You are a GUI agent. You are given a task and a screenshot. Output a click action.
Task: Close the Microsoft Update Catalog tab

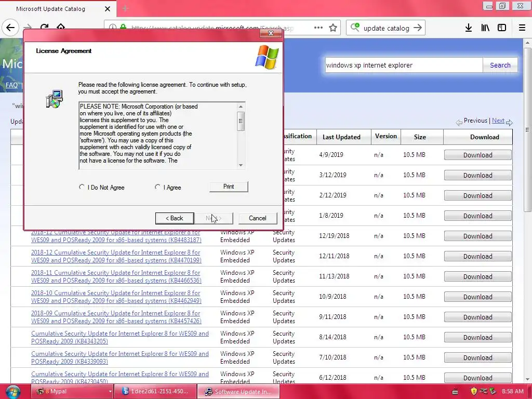[x=107, y=9]
